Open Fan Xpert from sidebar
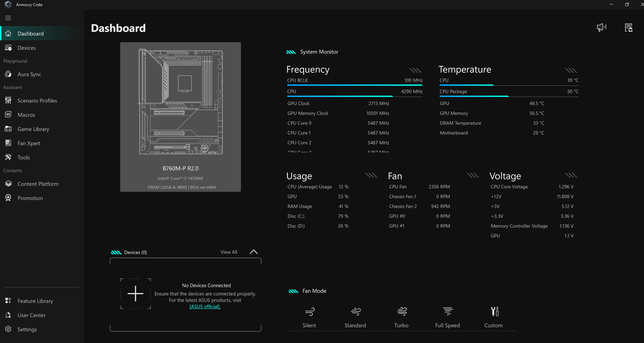The width and height of the screenshot is (644, 343). pos(29,143)
